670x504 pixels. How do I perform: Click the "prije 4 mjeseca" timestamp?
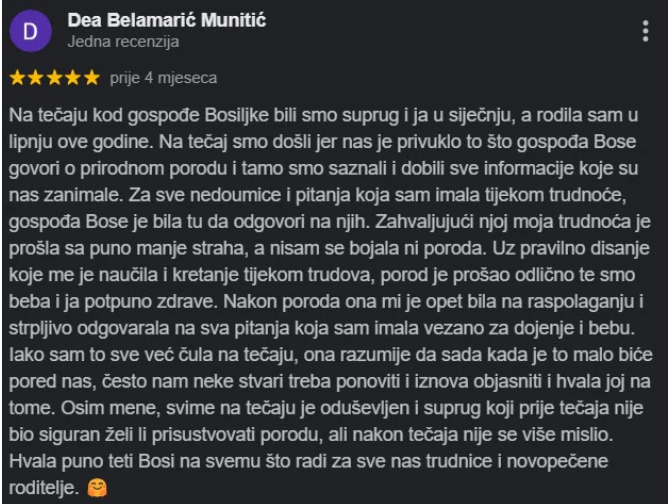tap(163, 77)
